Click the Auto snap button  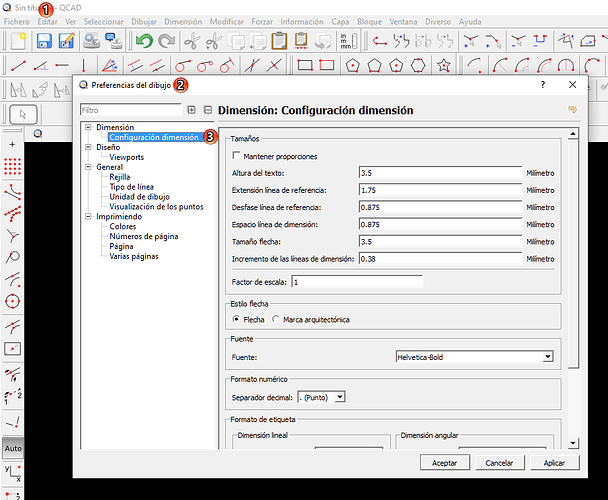(x=13, y=449)
